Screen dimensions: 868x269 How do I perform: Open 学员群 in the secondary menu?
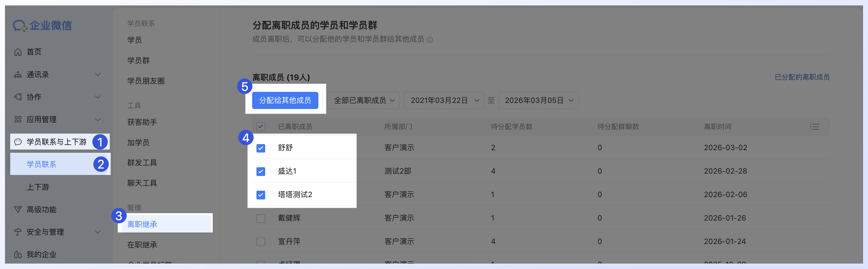pos(138,60)
